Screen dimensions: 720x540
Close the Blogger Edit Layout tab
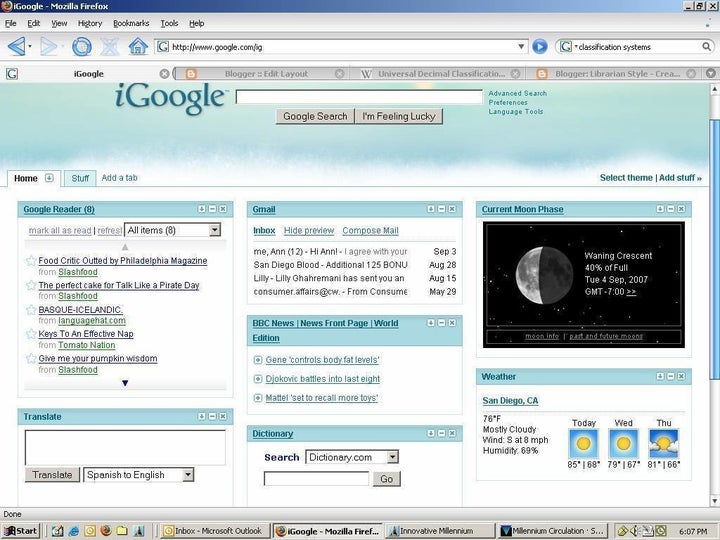pos(339,73)
